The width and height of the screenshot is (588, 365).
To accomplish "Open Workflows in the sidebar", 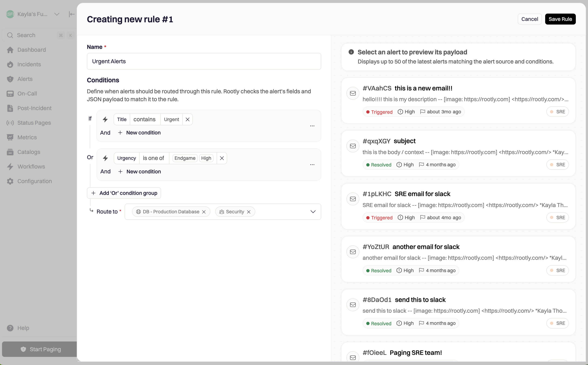I will tap(31, 166).
